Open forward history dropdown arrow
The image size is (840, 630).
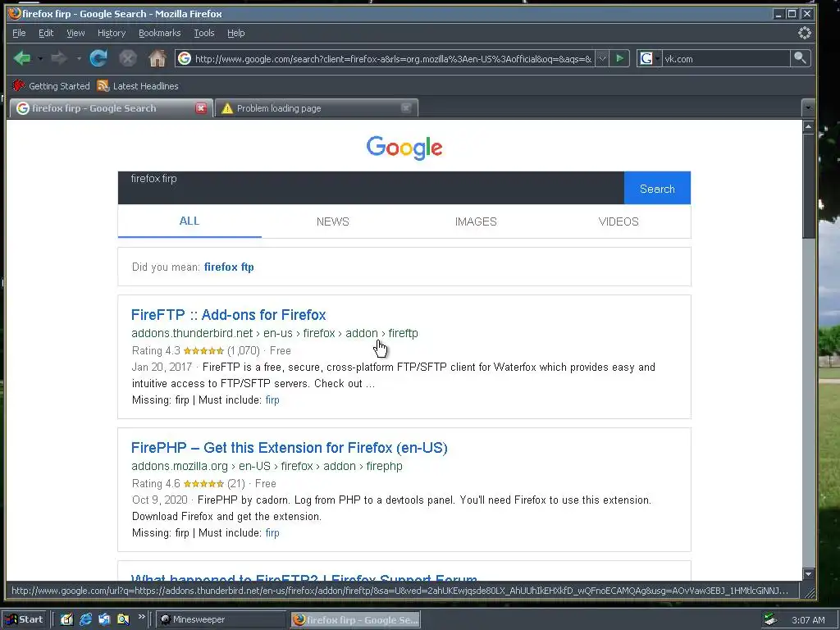[x=78, y=58]
